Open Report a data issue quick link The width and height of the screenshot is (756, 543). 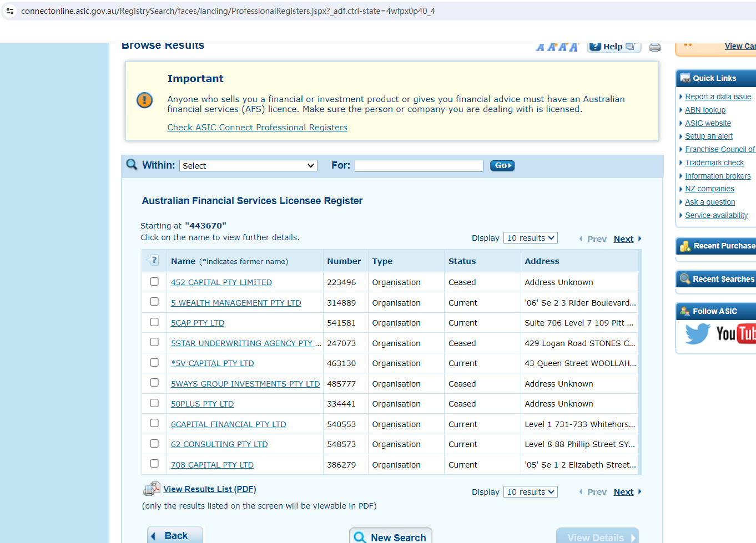click(718, 97)
